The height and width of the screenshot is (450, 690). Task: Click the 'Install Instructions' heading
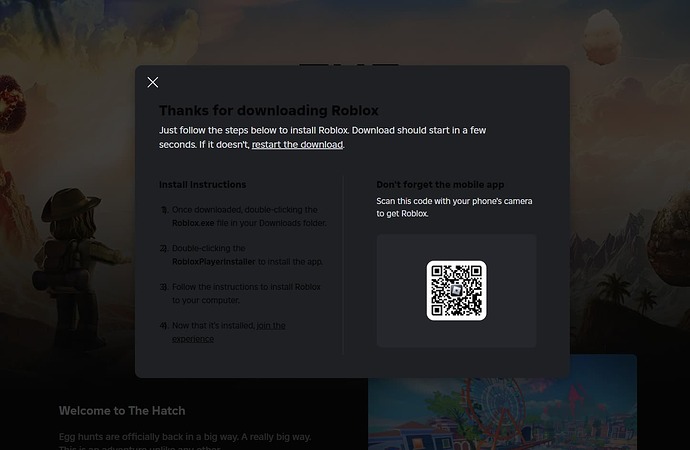[202, 185]
